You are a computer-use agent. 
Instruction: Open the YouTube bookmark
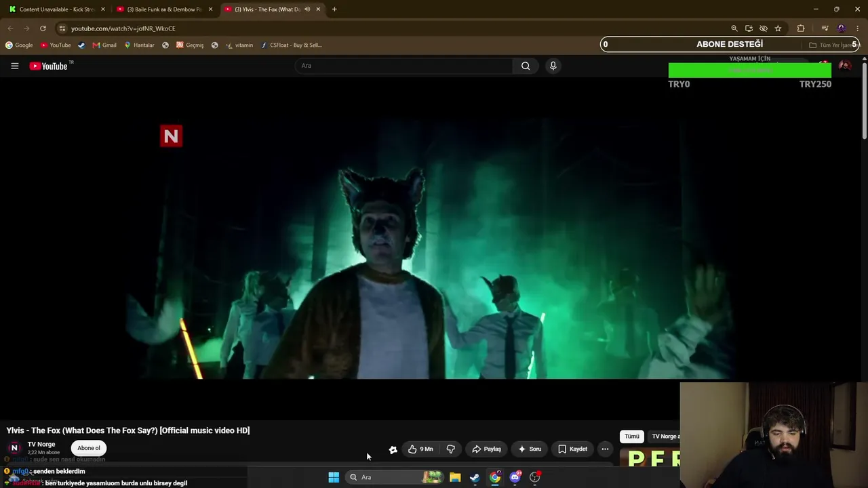click(x=56, y=45)
